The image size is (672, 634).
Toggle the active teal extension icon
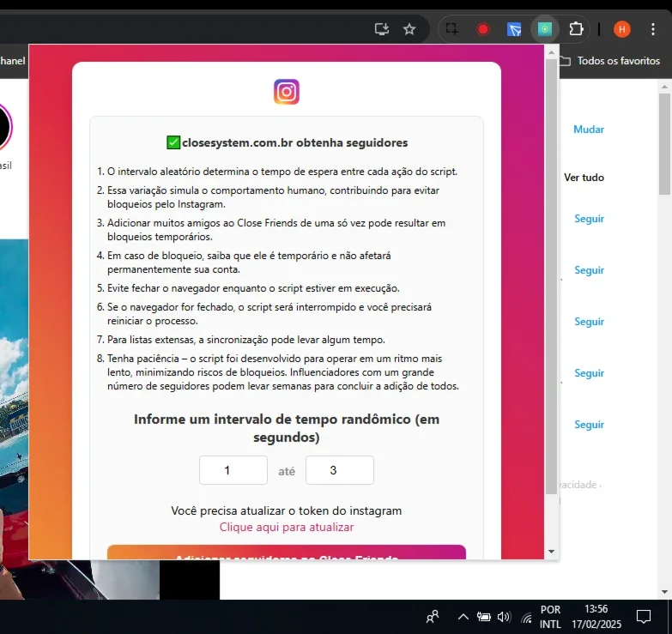pyautogui.click(x=545, y=29)
